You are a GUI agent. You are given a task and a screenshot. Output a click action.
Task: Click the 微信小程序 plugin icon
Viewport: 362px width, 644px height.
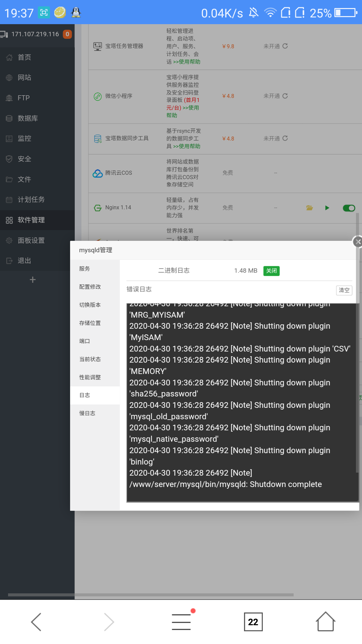(98, 97)
